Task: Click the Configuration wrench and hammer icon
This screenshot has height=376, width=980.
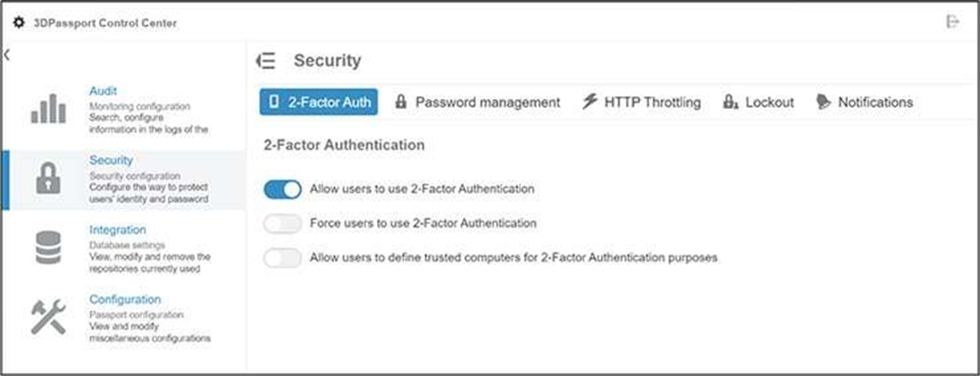Action: coord(48,317)
